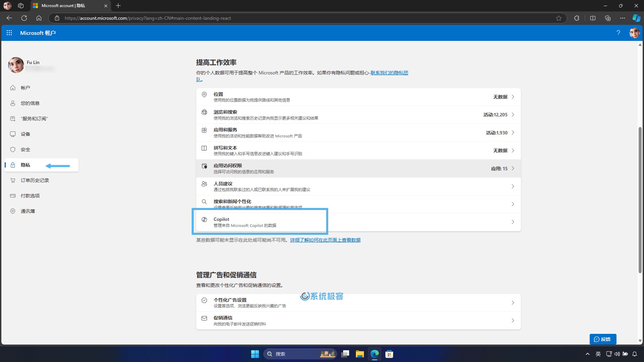The height and width of the screenshot is (362, 644).
Task: Expand the 浏览和搜索 row chevron
Action: 513,115
